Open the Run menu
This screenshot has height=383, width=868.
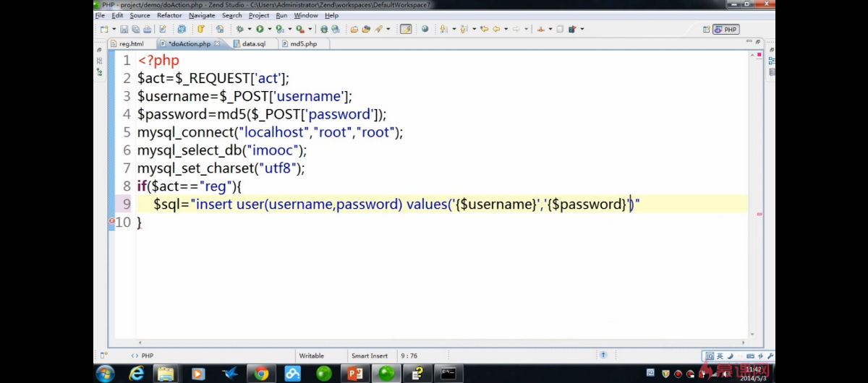coord(281,15)
